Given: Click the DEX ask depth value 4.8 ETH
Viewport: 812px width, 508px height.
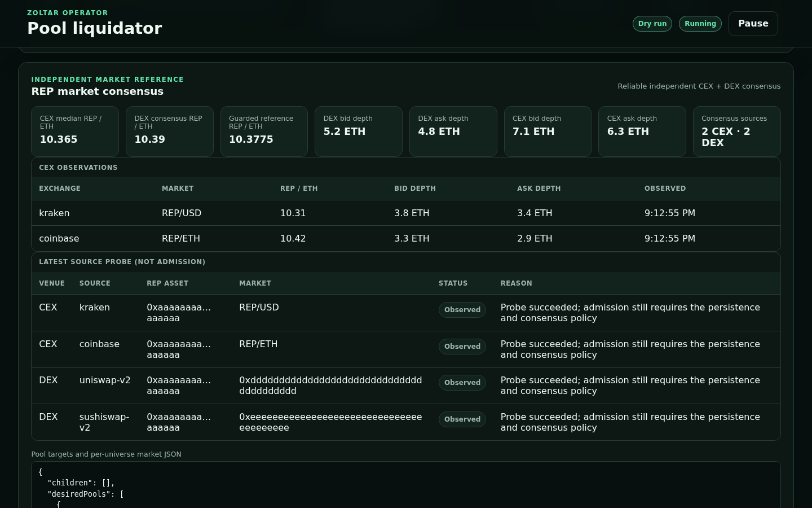Looking at the screenshot, I should click(439, 132).
